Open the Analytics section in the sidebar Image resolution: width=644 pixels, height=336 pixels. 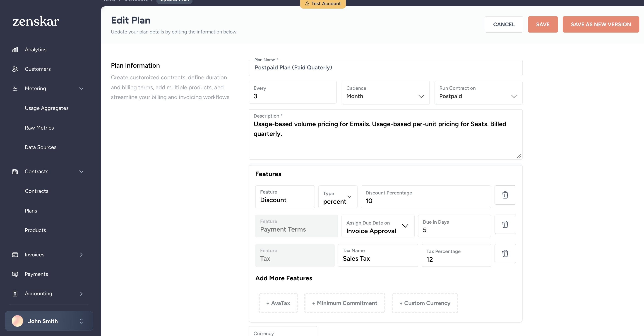[x=15, y=50]
